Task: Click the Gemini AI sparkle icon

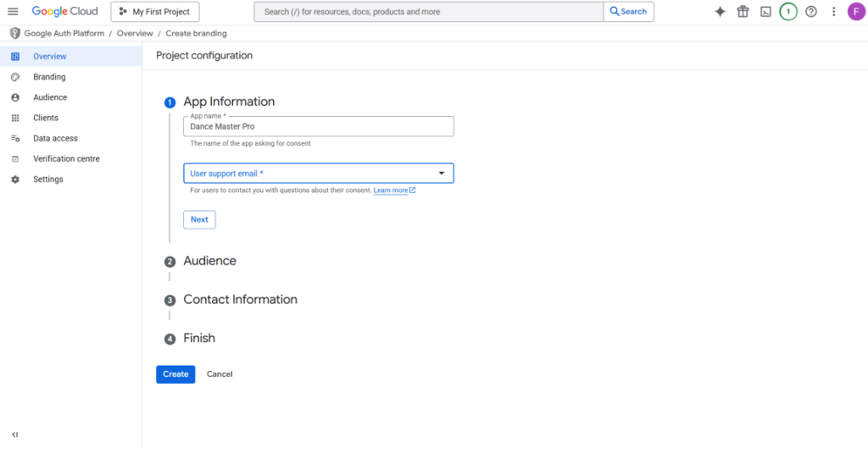Action: (x=720, y=12)
